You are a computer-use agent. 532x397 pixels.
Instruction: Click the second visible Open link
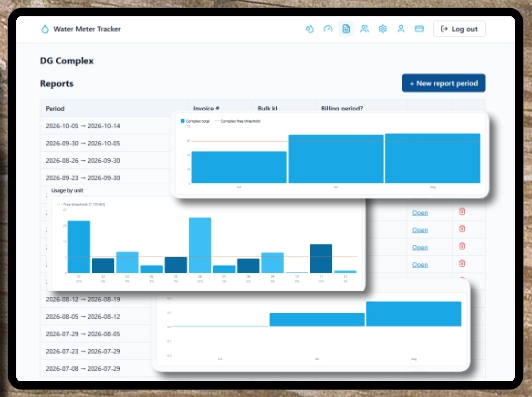coord(420,230)
